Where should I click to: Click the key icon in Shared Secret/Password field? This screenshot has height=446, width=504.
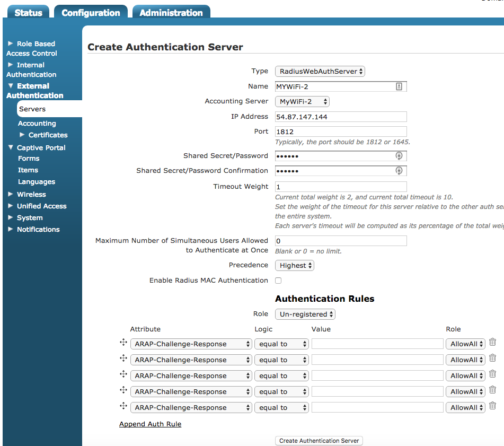399,156
